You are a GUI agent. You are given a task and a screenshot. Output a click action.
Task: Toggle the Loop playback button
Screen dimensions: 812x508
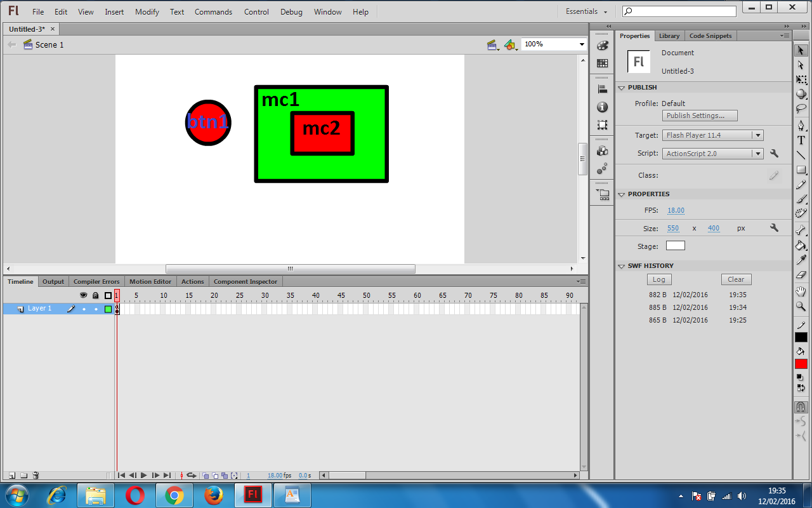tap(191, 475)
